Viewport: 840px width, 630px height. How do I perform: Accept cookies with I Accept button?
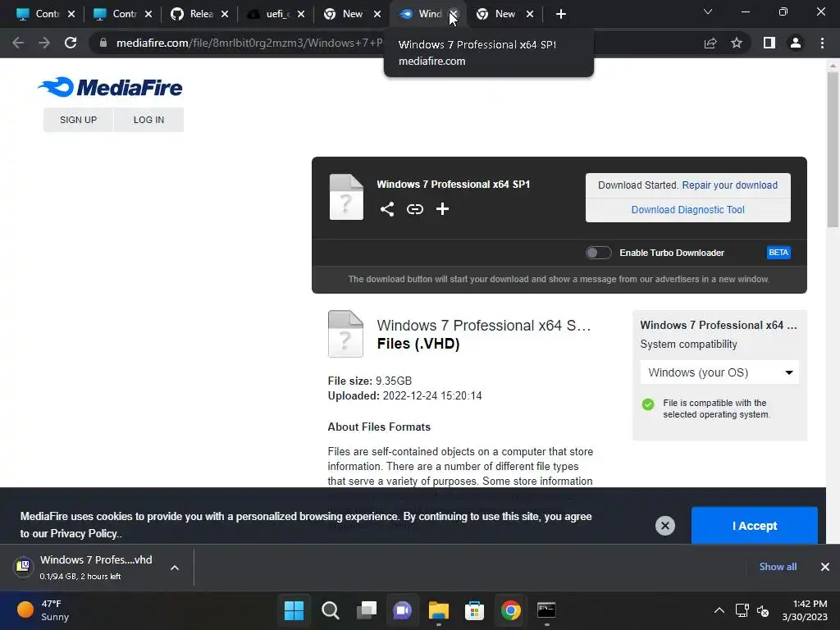click(x=755, y=526)
